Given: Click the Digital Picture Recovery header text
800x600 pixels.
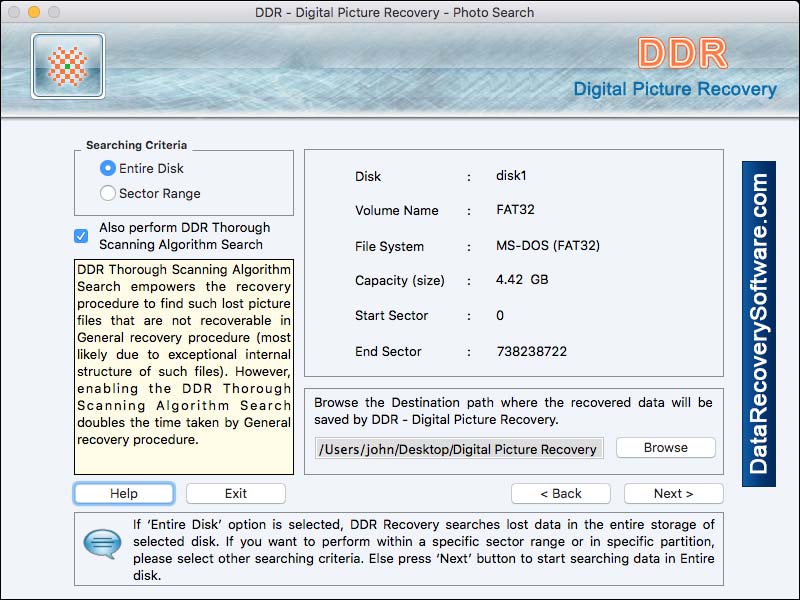Looking at the screenshot, I should pyautogui.click(x=676, y=89).
